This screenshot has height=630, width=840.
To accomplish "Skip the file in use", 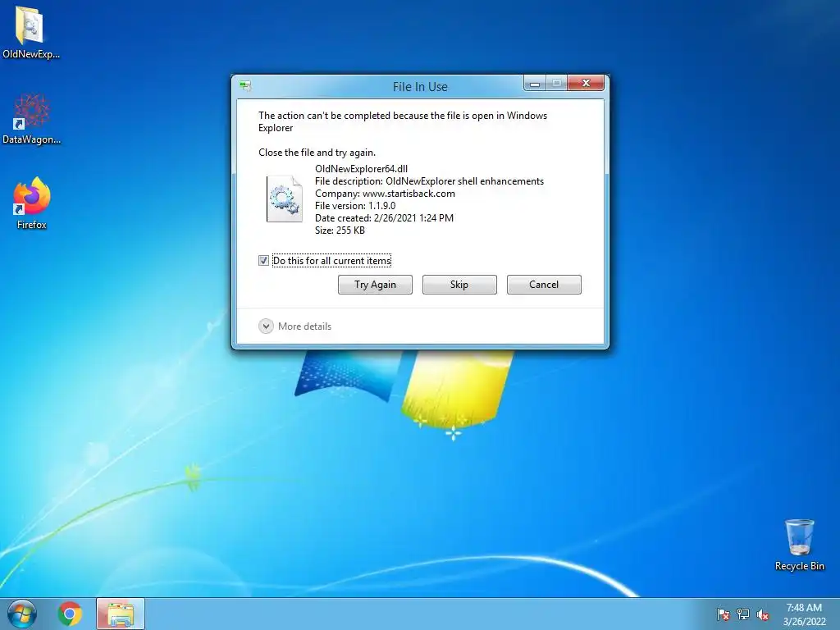I will tap(459, 285).
